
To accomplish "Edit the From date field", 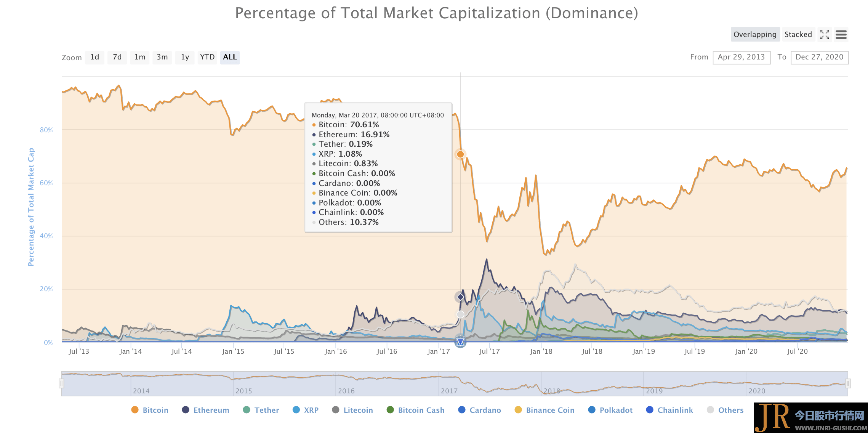I will (x=741, y=58).
